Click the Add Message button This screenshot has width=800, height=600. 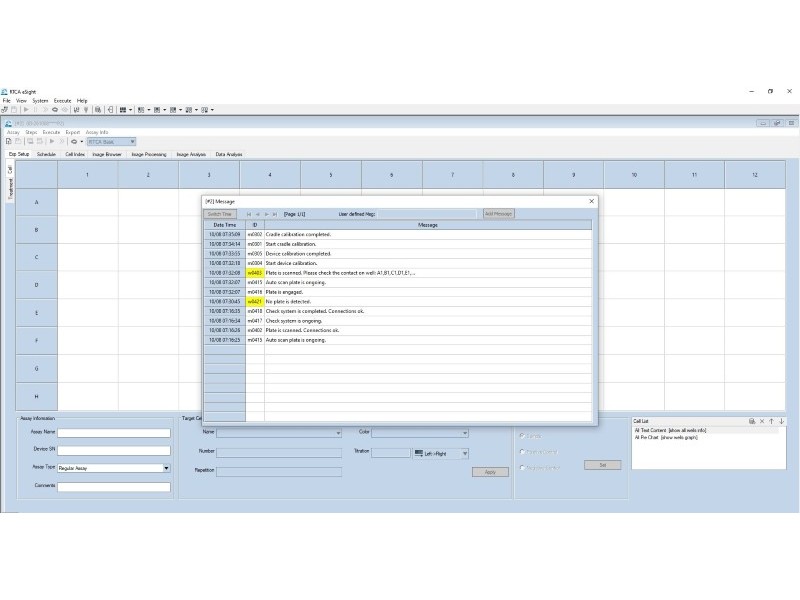click(x=498, y=214)
